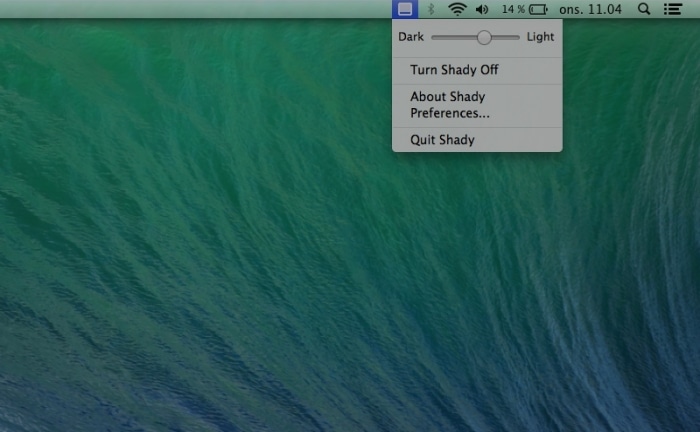Open the Bluetooth status menu
The width and height of the screenshot is (700, 432).
431,9
